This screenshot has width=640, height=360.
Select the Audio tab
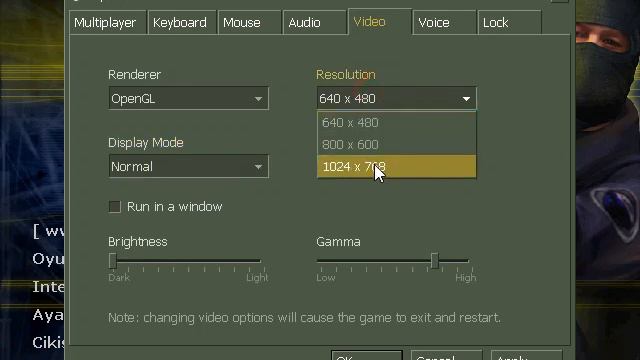tap(315, 22)
